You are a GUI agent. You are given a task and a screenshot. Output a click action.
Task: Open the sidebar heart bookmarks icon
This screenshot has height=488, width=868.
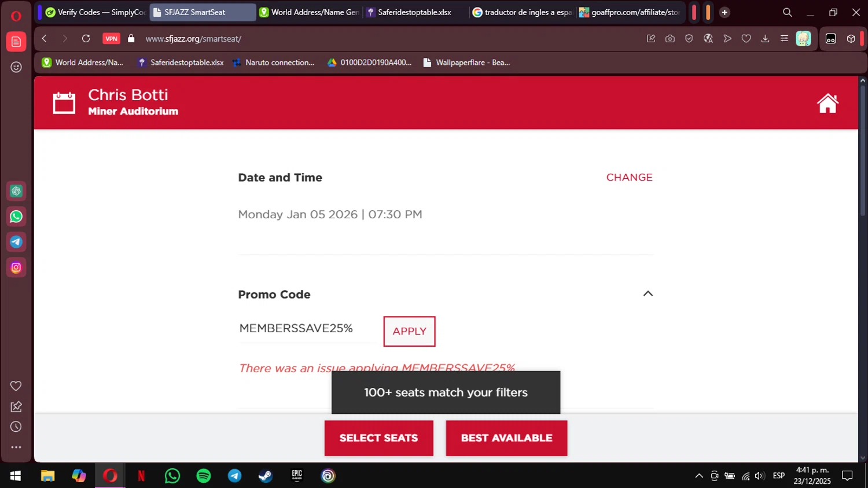[16, 386]
